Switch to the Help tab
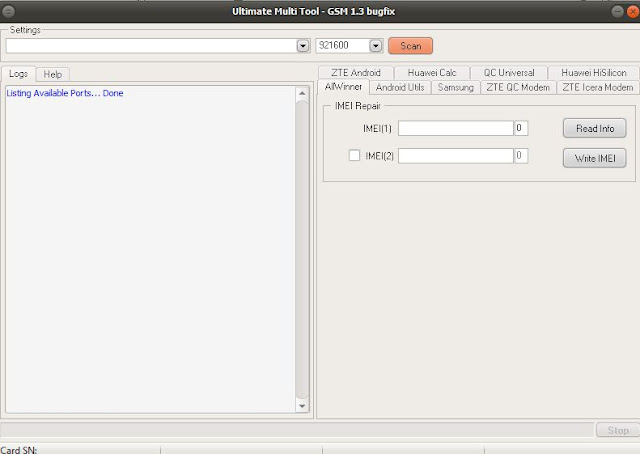This screenshot has height=454, width=640. coord(53,74)
